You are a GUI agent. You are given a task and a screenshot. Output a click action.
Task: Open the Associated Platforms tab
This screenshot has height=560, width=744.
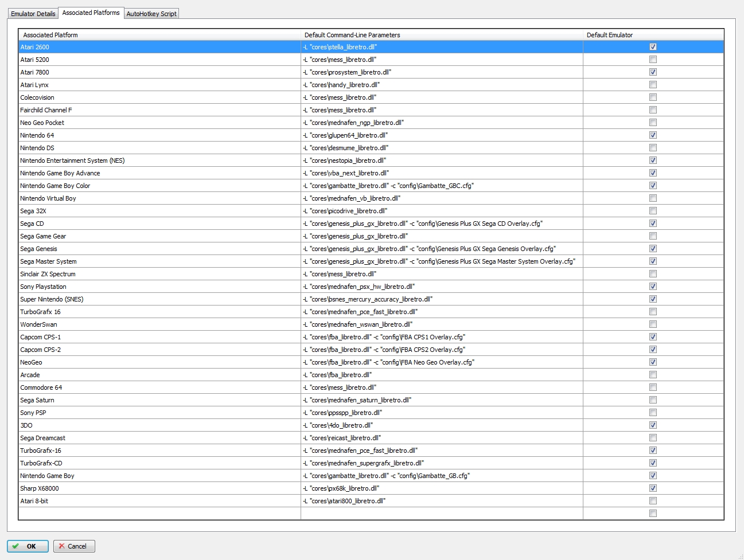point(91,13)
